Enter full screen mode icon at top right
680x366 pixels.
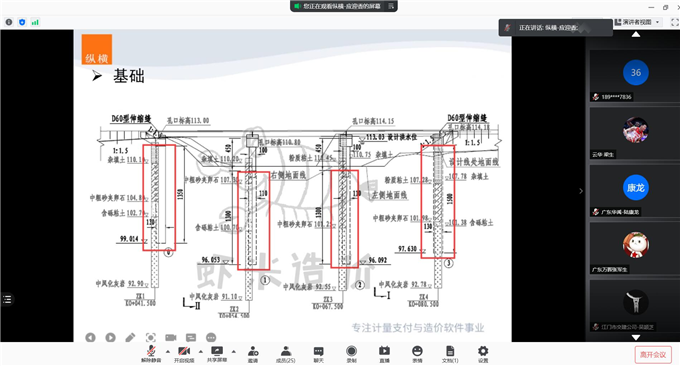point(675,22)
